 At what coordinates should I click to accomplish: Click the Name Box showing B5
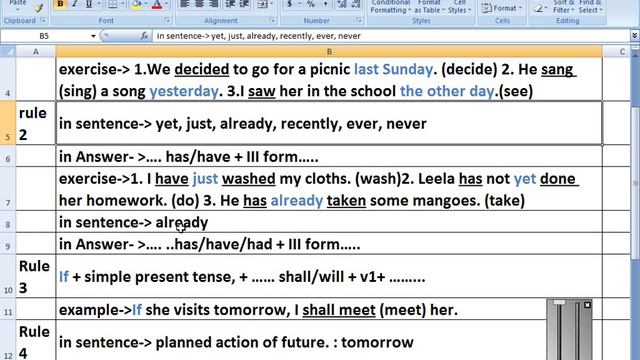pyautogui.click(x=44, y=36)
